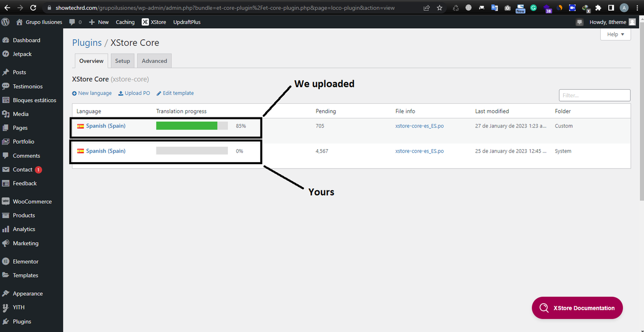Open Spanish (Spain) in the Custom row

coord(106,126)
